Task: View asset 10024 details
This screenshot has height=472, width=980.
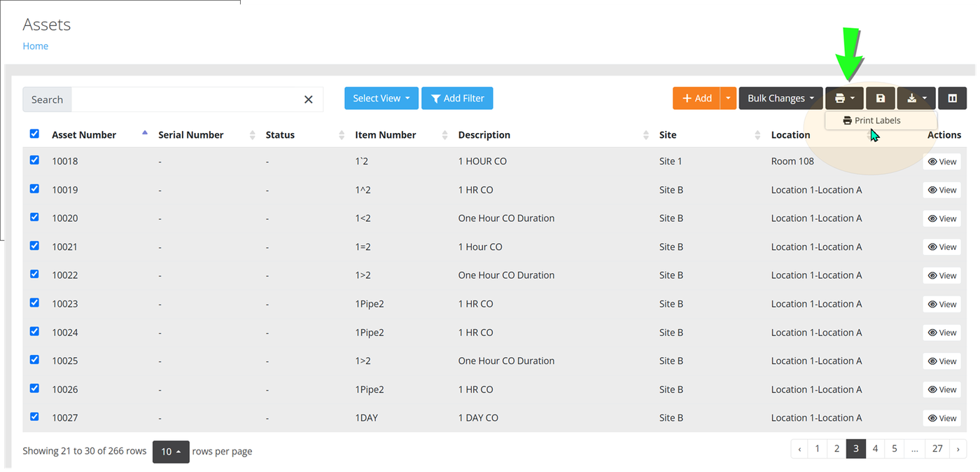Action: click(x=941, y=333)
